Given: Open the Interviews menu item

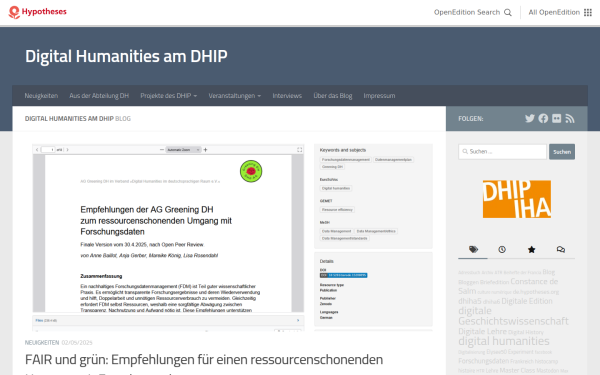Looking at the screenshot, I should [x=287, y=96].
